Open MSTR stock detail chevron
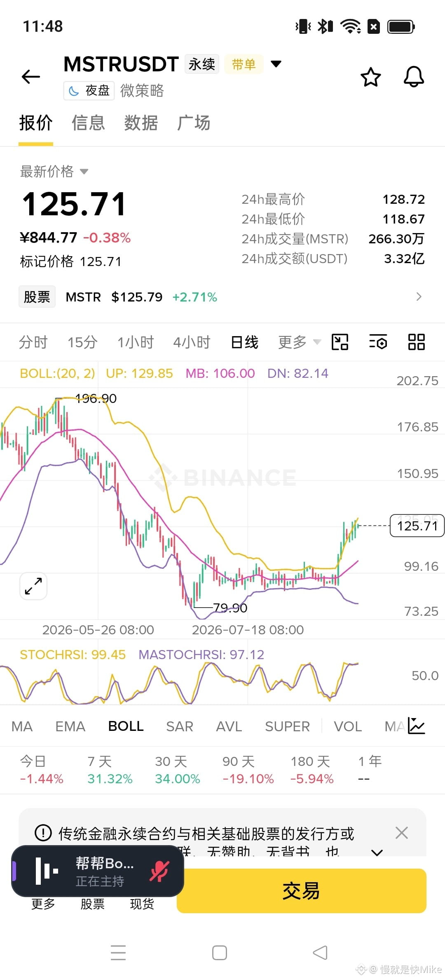 (419, 297)
